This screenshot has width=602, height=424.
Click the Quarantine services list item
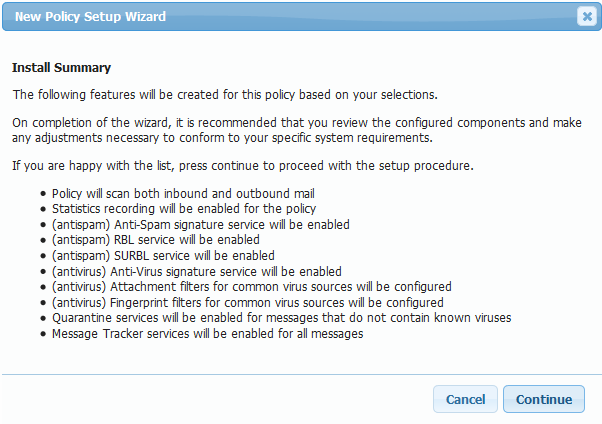(x=282, y=317)
